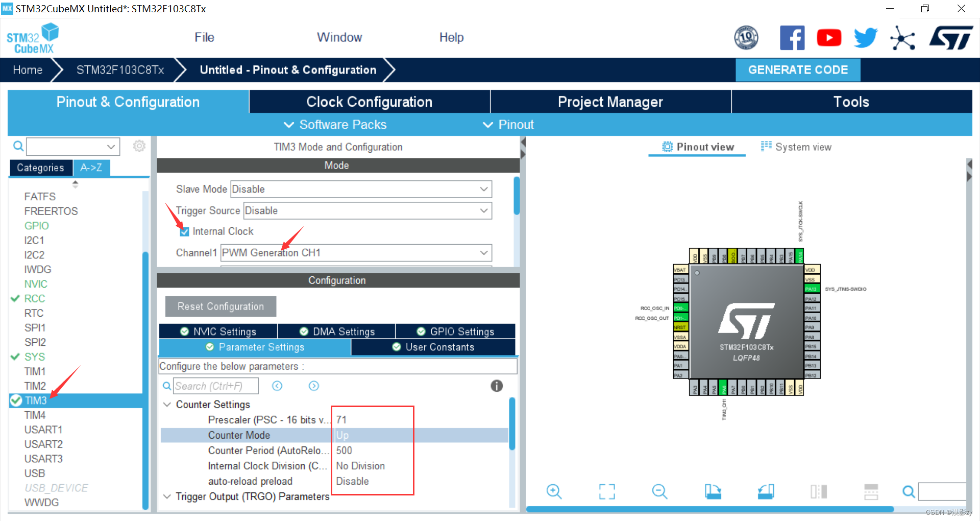Click the pinout list layout icon
The image size is (980, 521).
[871, 491]
